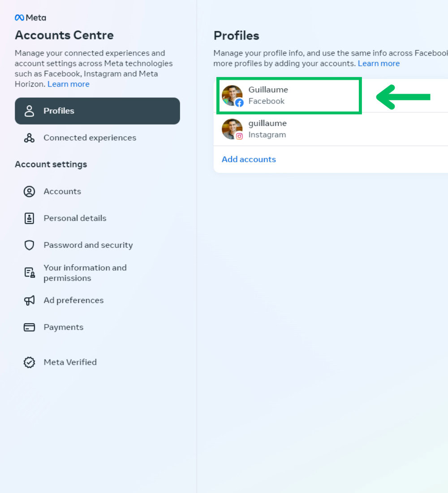Screen dimensions: 448x493
Task: Open Password and security settings
Action: (x=88, y=245)
